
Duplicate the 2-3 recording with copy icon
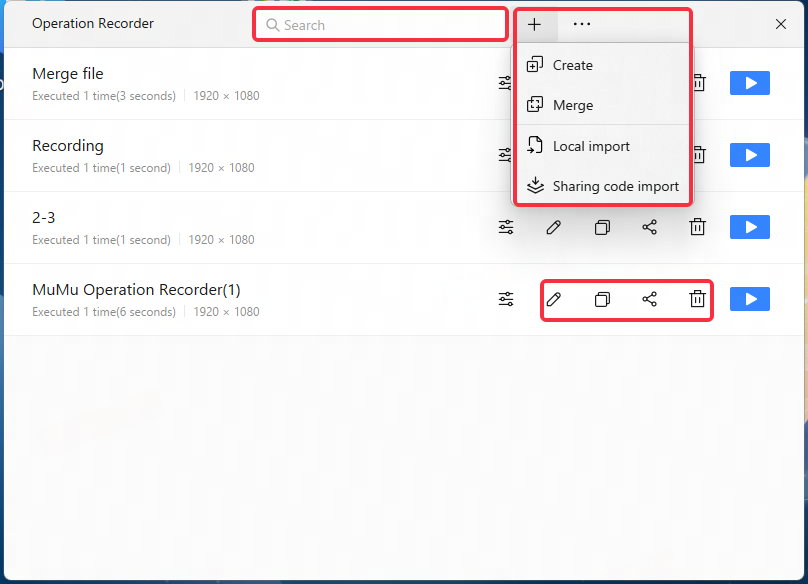tap(602, 227)
